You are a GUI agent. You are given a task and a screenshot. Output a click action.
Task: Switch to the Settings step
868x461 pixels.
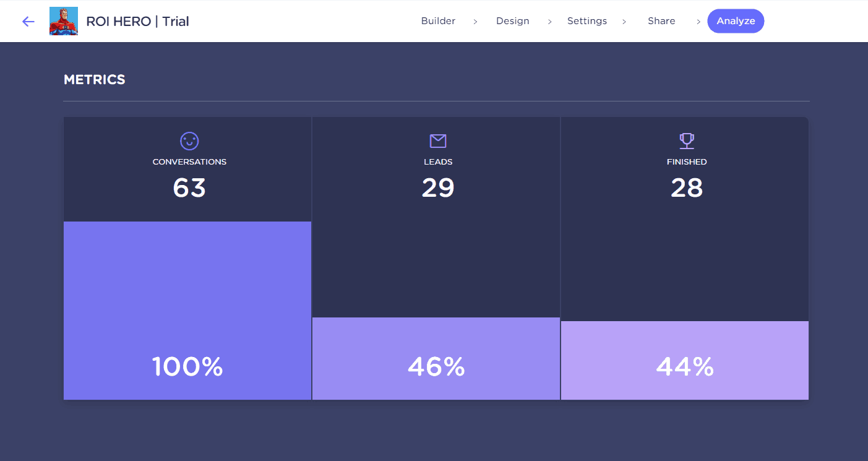pos(587,21)
